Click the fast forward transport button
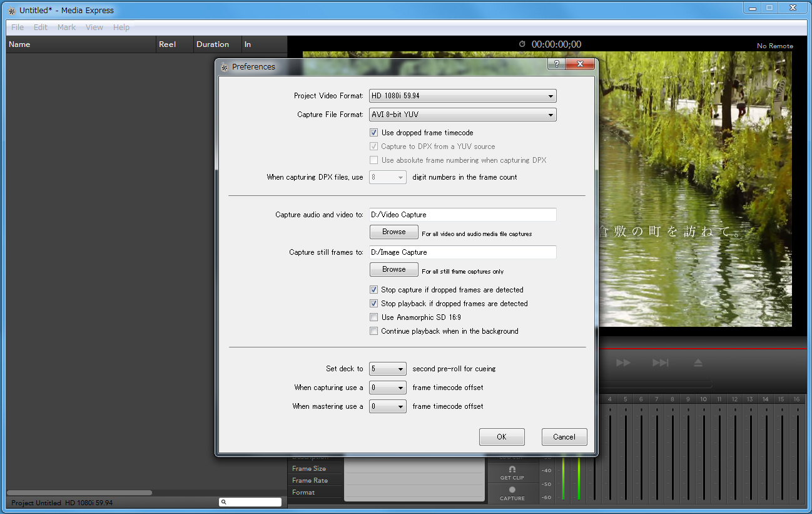Image resolution: width=812 pixels, height=514 pixels. [x=623, y=363]
